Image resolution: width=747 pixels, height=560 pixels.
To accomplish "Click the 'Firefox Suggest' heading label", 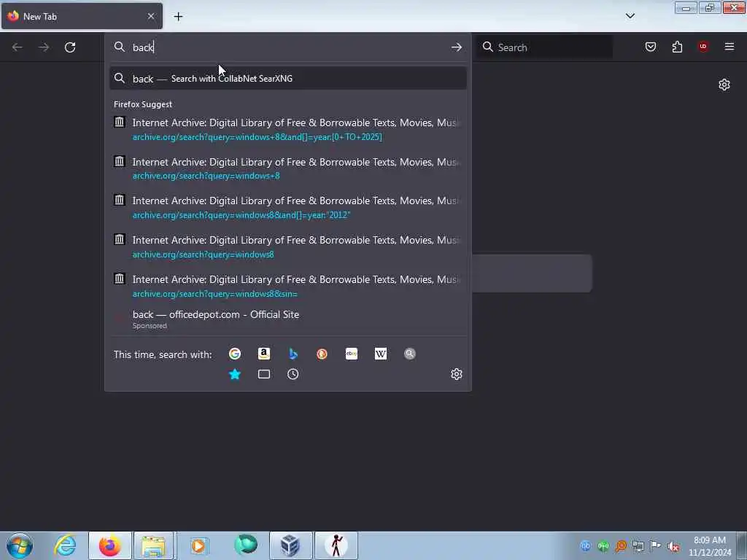I will (143, 104).
